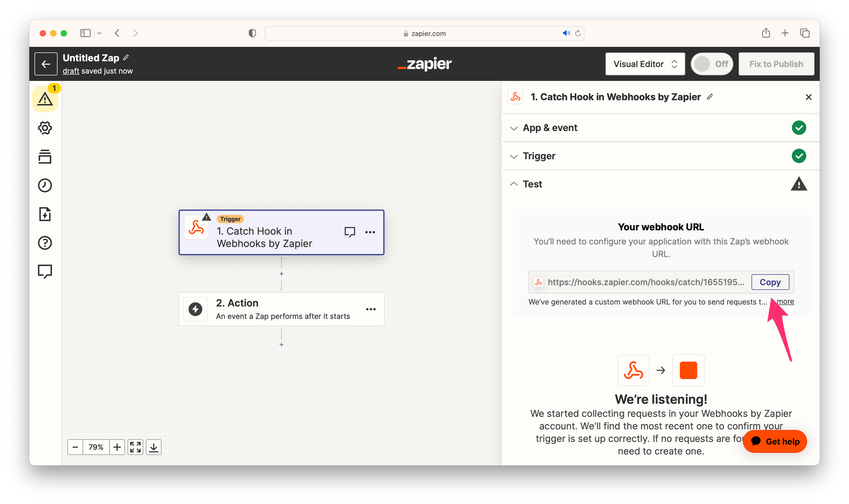This screenshot has width=849, height=504.
Task: Go forward in Safari history
Action: (135, 33)
